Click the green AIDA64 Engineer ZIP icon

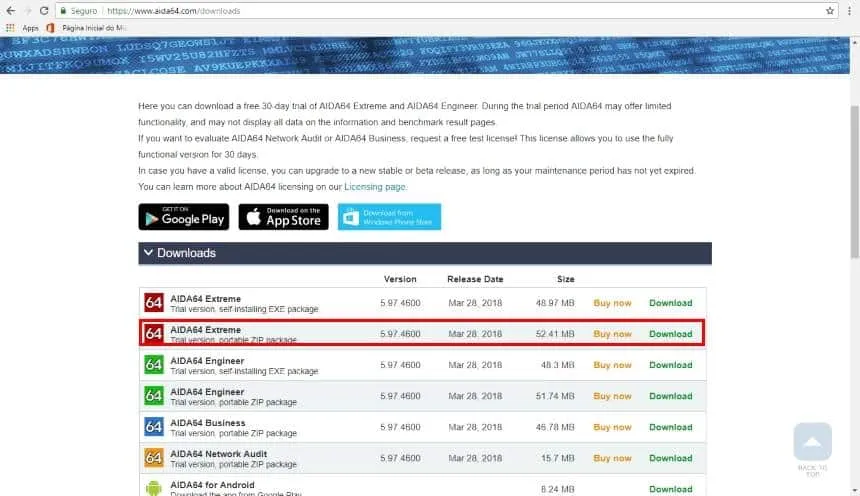point(154,396)
